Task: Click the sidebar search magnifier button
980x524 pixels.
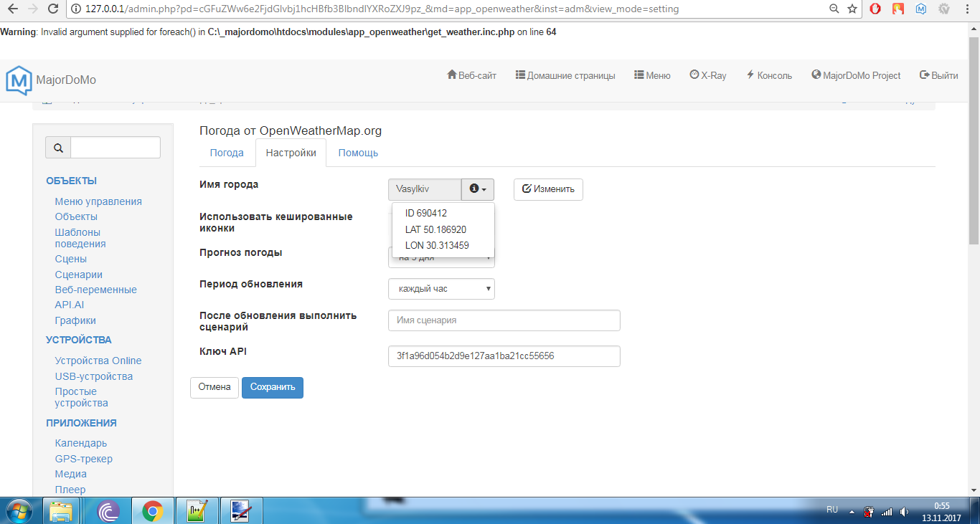Action: (x=58, y=148)
